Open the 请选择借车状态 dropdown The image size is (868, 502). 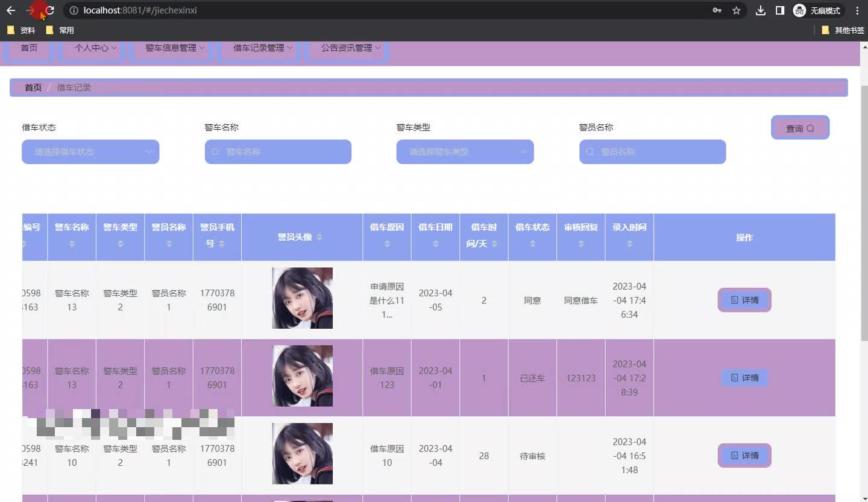tap(90, 151)
